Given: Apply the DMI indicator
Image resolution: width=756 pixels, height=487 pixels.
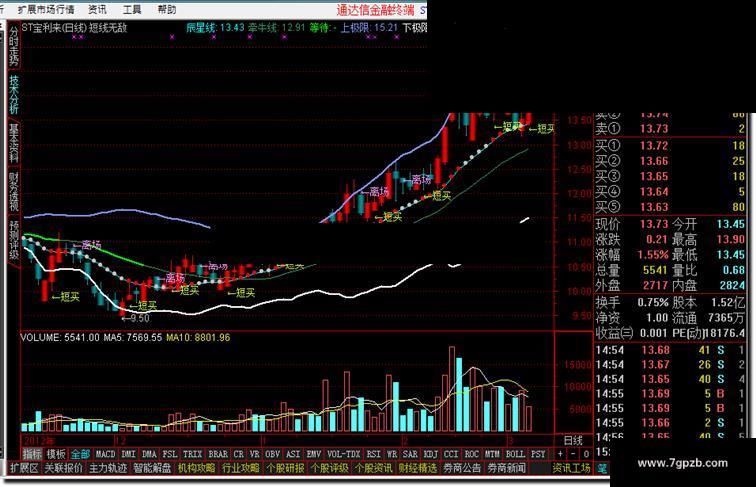Looking at the screenshot, I should tap(128, 454).
